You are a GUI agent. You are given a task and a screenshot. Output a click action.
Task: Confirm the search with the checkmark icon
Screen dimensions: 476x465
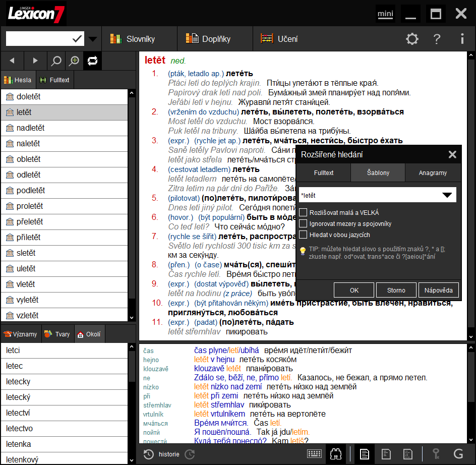click(77, 39)
